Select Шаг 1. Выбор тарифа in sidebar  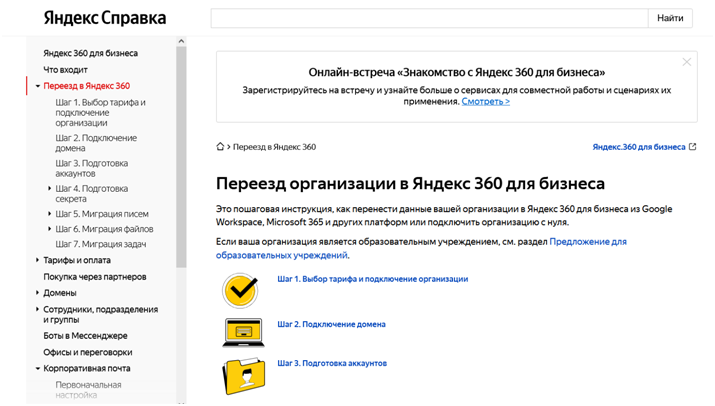101,113
